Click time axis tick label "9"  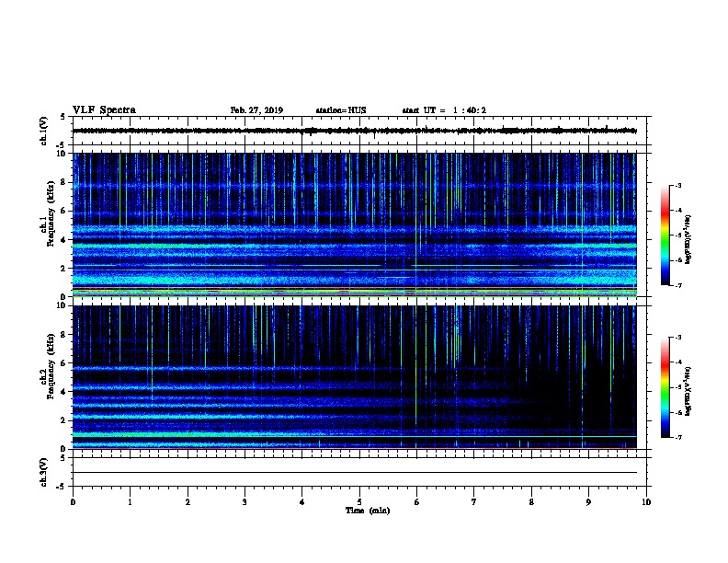pyautogui.click(x=588, y=502)
